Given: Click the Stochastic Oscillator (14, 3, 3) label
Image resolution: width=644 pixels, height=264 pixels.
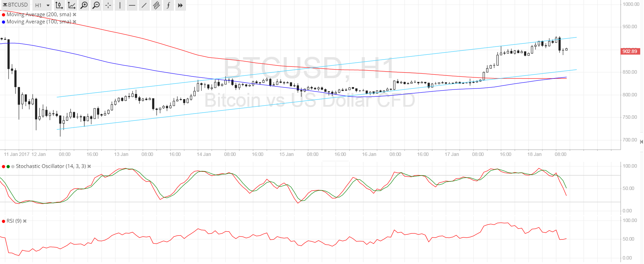Looking at the screenshot, I should (51, 166).
